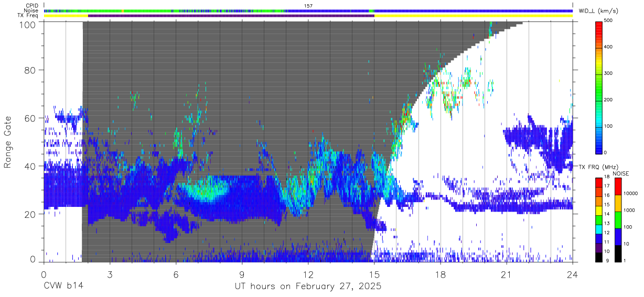Click the y-axis tick label 40

coord(30,166)
